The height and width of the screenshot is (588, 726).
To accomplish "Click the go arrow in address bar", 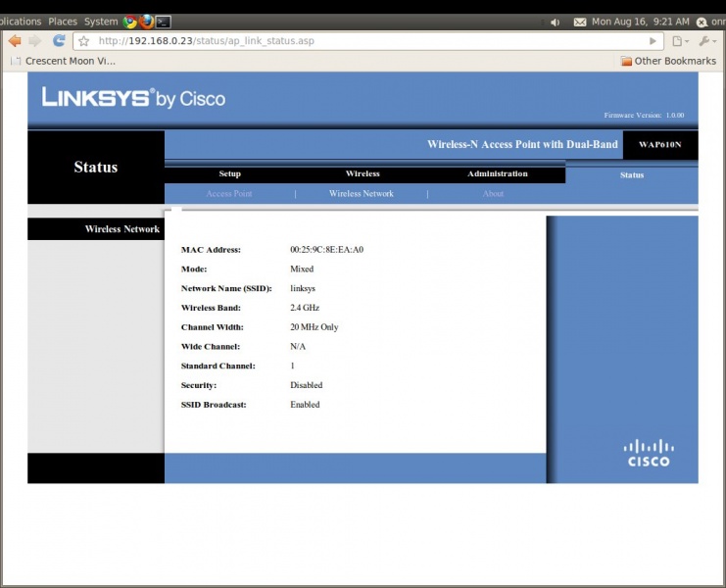I will coord(653,41).
